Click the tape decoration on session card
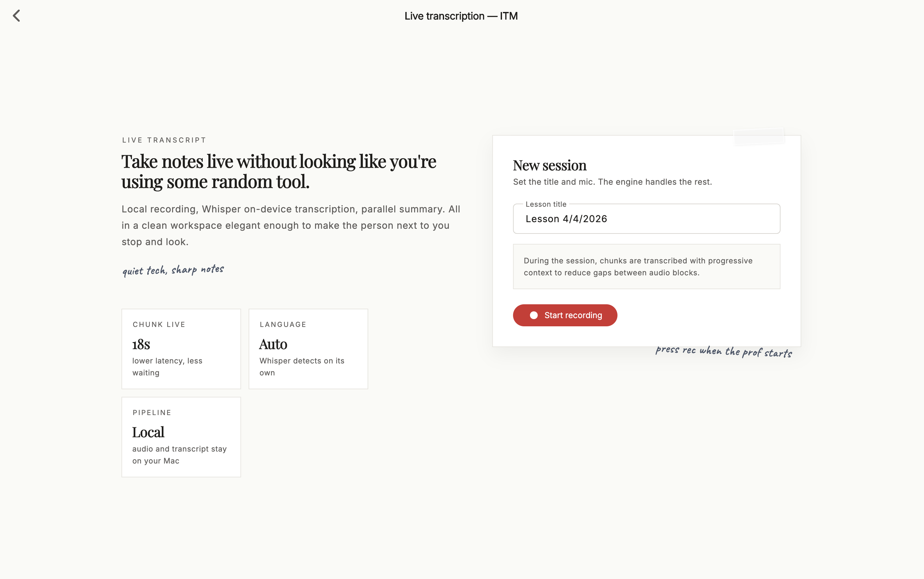Image resolution: width=924 pixels, height=579 pixels. [758, 137]
